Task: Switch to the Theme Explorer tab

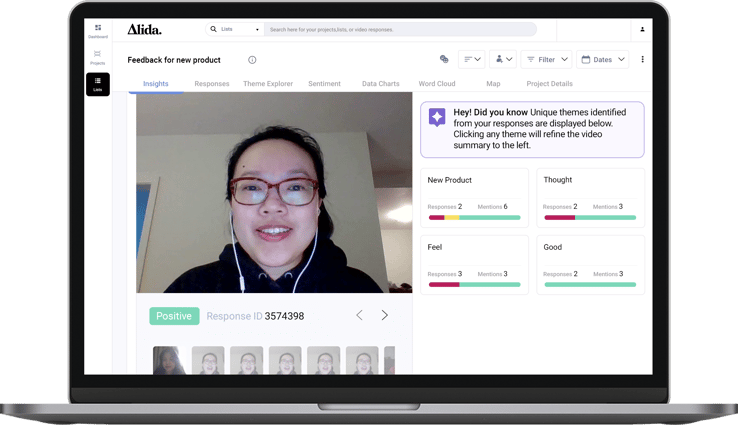Action: click(x=268, y=84)
